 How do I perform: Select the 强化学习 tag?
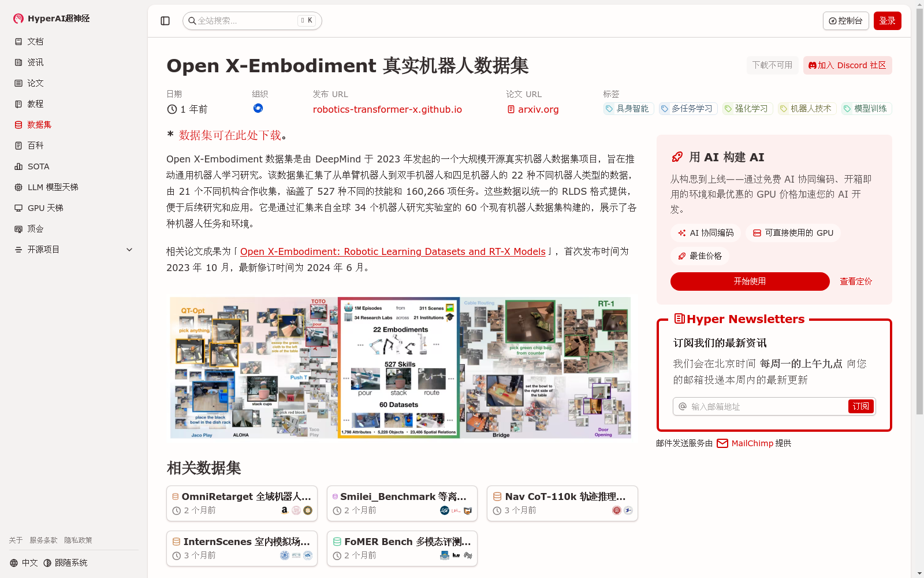pyautogui.click(x=747, y=109)
